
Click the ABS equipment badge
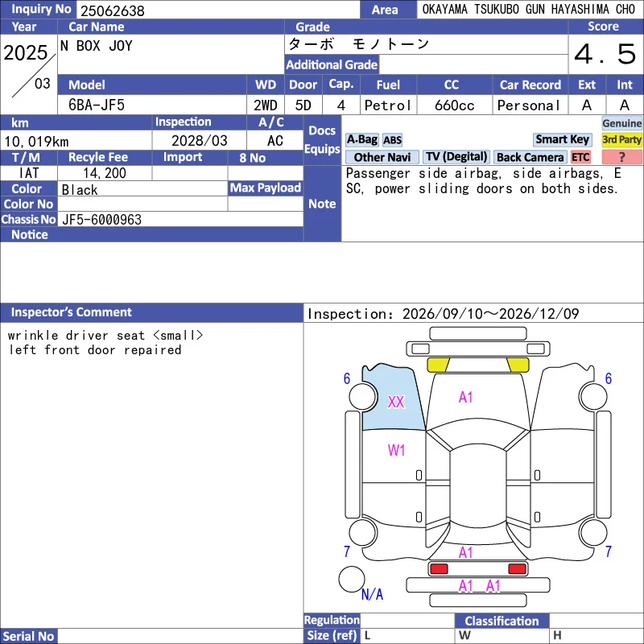pos(392,140)
